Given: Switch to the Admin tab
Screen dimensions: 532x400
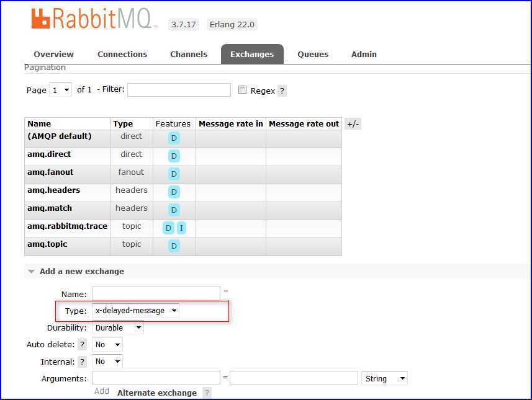Looking at the screenshot, I should tap(364, 54).
